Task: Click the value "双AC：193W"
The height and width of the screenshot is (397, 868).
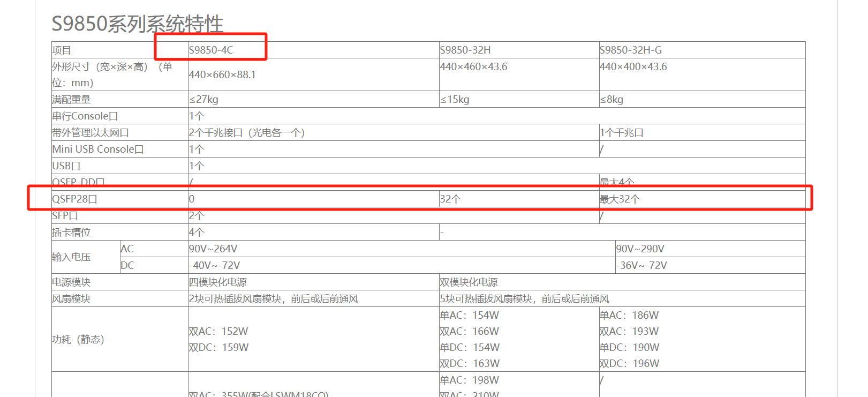Action: pos(629,332)
